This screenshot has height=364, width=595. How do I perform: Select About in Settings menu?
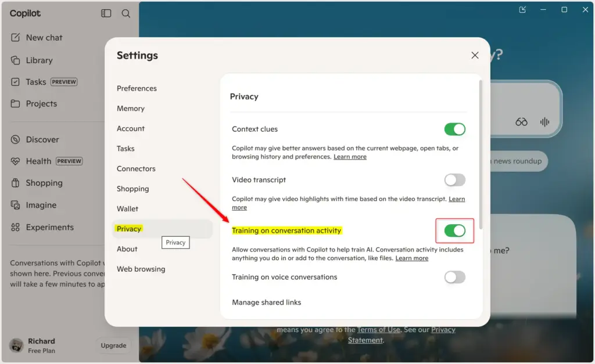tap(127, 249)
